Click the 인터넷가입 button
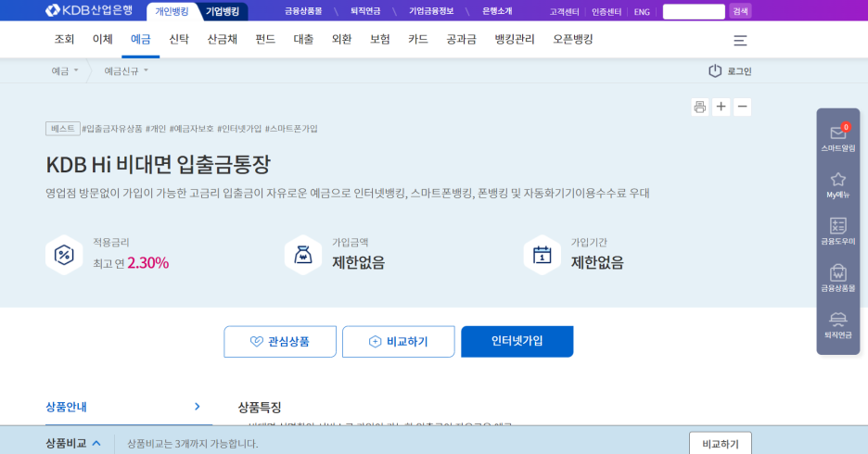The image size is (868, 454). point(517,342)
